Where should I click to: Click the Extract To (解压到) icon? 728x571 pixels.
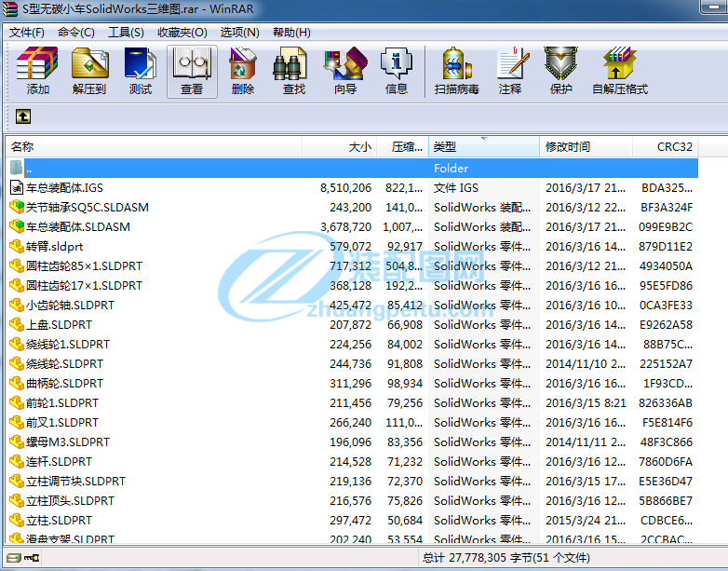click(89, 63)
